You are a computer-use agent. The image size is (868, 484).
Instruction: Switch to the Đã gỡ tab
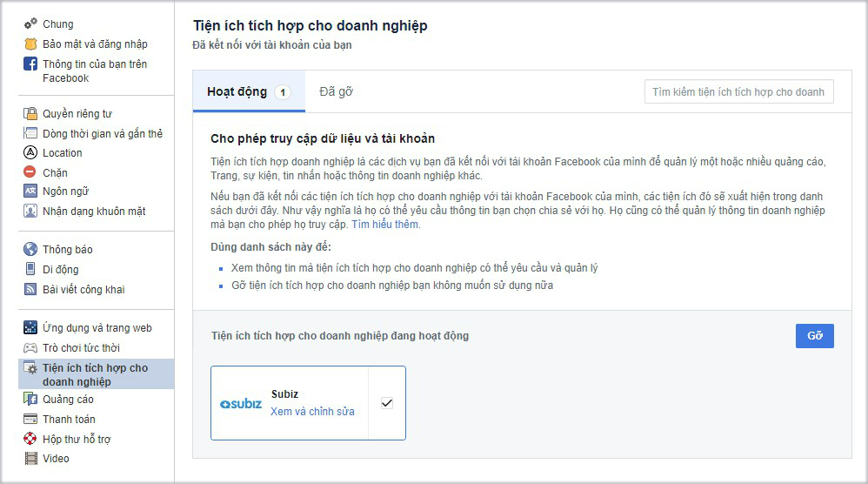[336, 91]
